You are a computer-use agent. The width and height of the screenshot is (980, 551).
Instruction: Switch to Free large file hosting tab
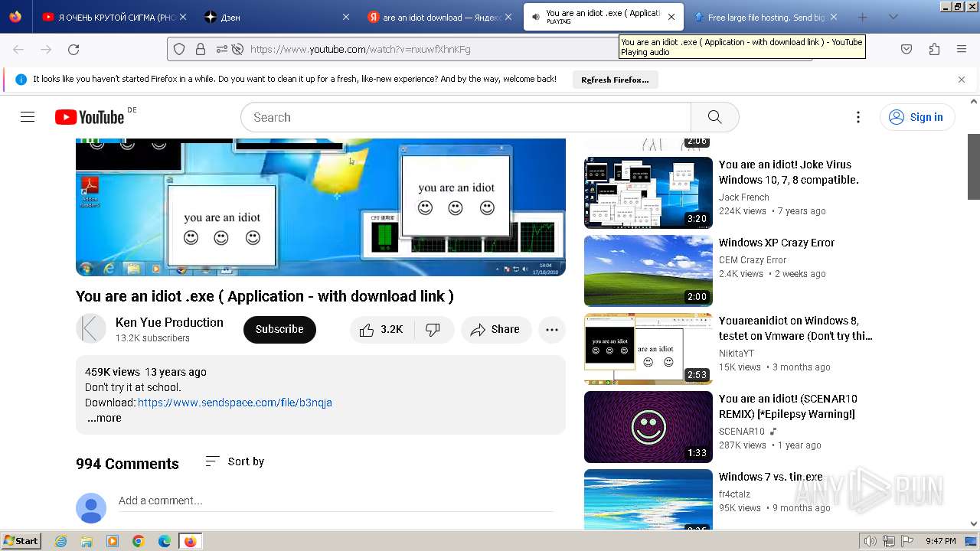[766, 17]
